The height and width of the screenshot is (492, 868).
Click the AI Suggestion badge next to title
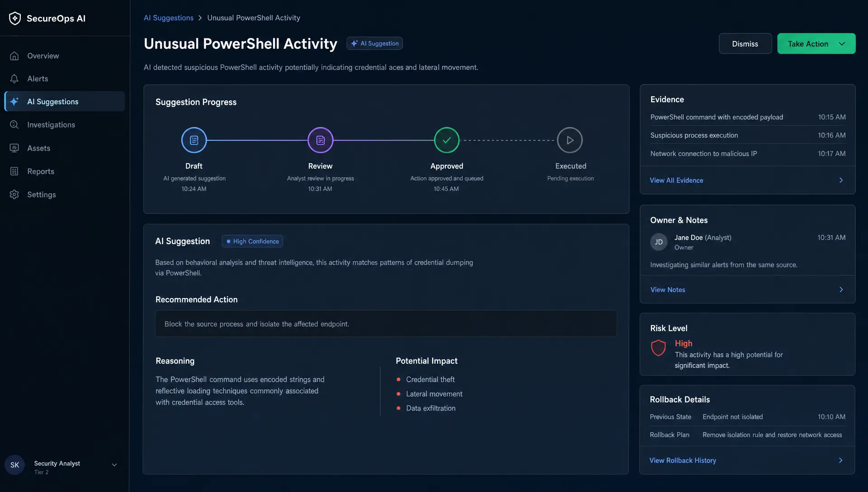pyautogui.click(x=375, y=43)
